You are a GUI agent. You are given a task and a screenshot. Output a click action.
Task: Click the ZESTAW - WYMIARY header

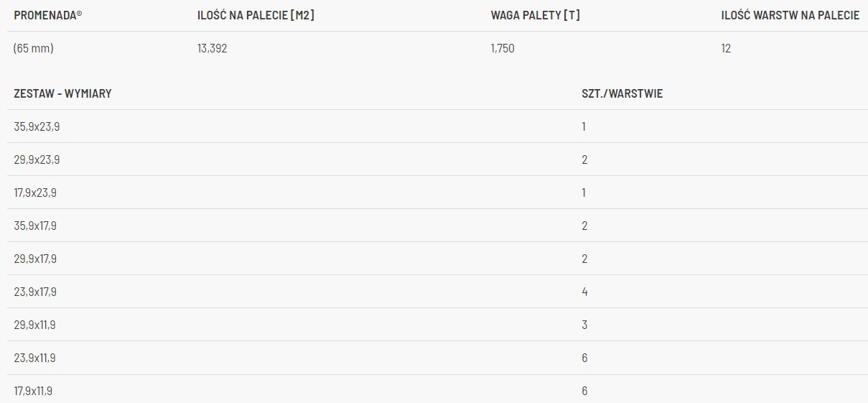tap(62, 93)
